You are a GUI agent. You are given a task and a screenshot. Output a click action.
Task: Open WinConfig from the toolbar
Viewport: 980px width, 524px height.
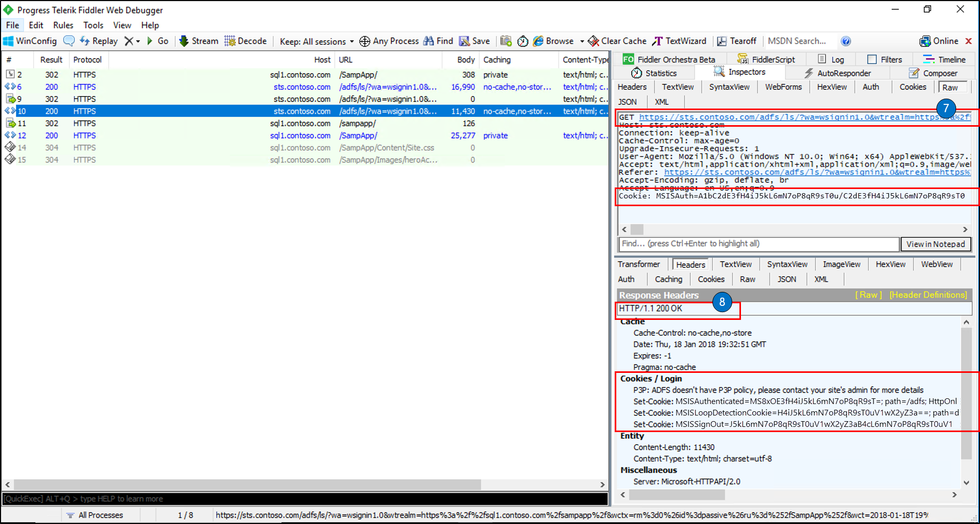pyautogui.click(x=30, y=41)
